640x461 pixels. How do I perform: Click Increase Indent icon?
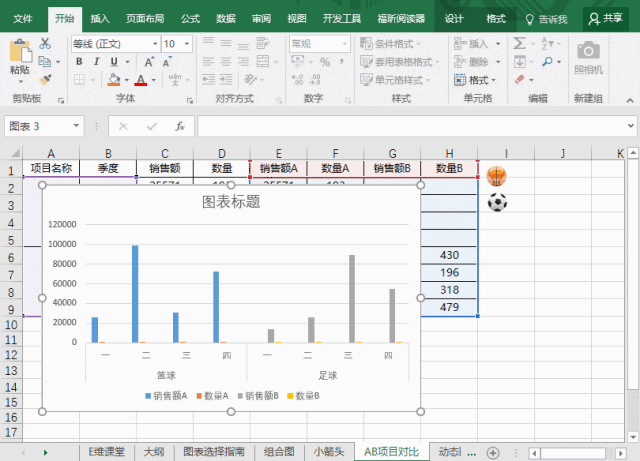pos(226,79)
